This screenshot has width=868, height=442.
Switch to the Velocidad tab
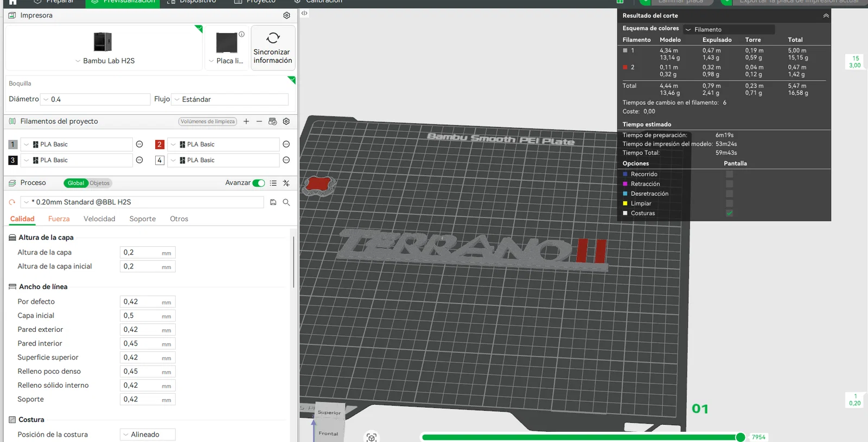pos(99,219)
